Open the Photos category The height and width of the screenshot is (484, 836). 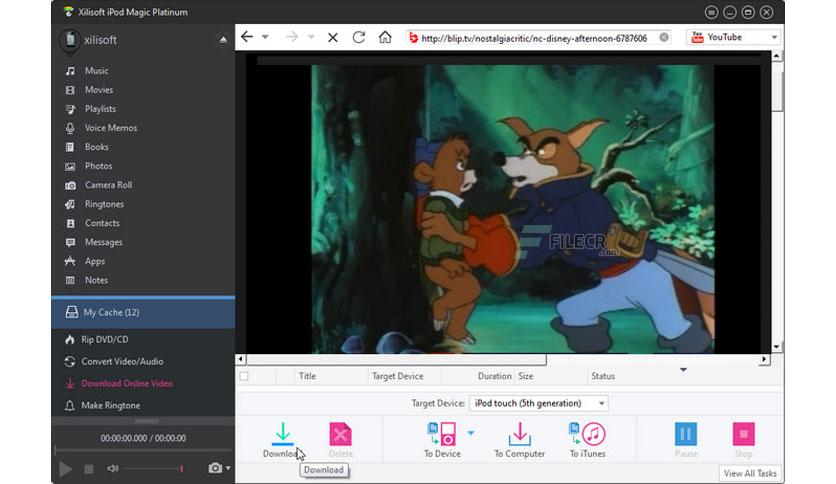coord(98,166)
